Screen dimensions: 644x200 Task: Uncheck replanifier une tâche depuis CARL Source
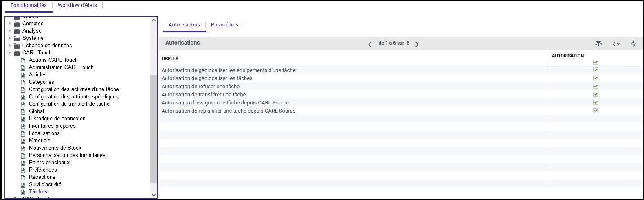596,111
